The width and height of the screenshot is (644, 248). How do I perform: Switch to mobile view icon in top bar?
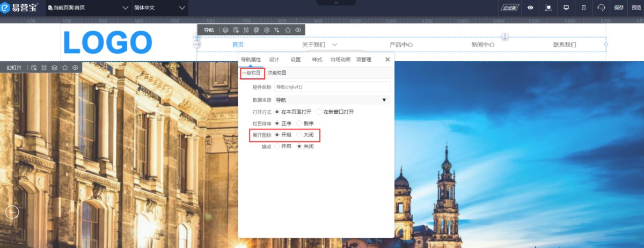(584, 8)
